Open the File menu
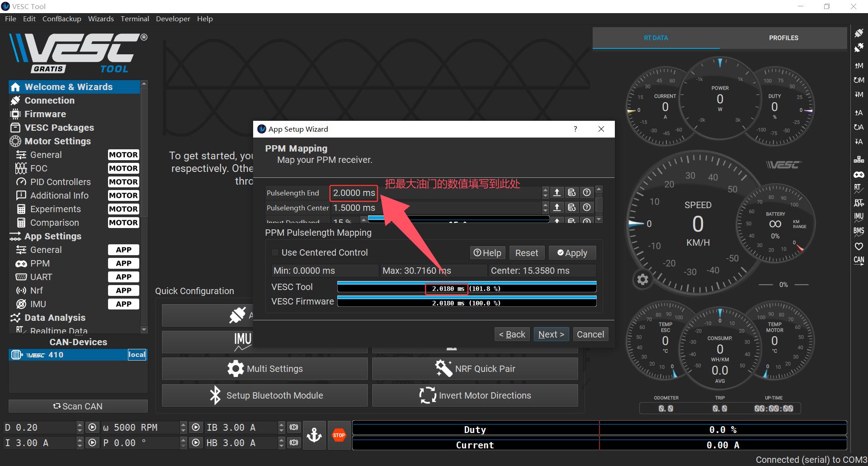The height and width of the screenshot is (466, 868). (10, 19)
